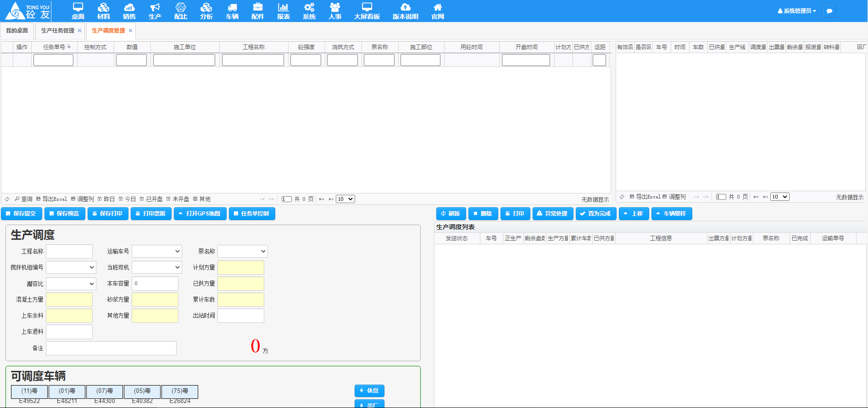This screenshot has width=868, height=408.
Task: Click 调整列 in the right grid footer
Action: pyautogui.click(x=674, y=197)
